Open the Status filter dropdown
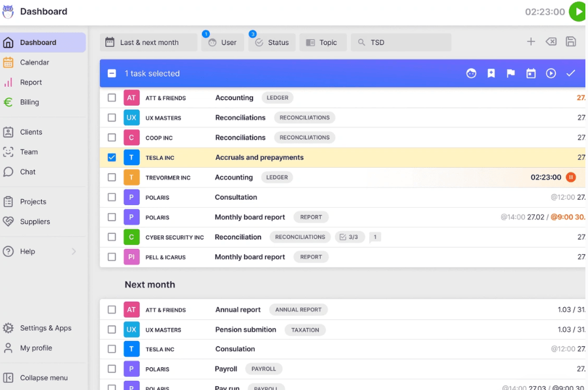 [272, 42]
